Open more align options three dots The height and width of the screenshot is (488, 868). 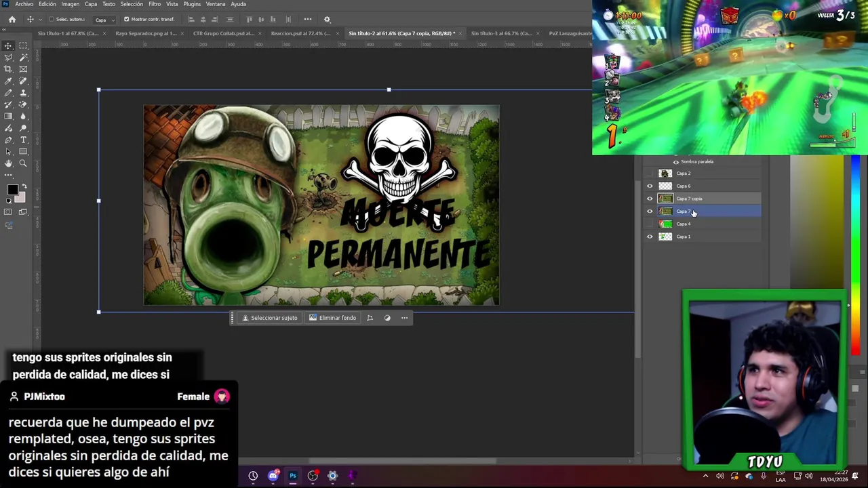[x=308, y=19]
